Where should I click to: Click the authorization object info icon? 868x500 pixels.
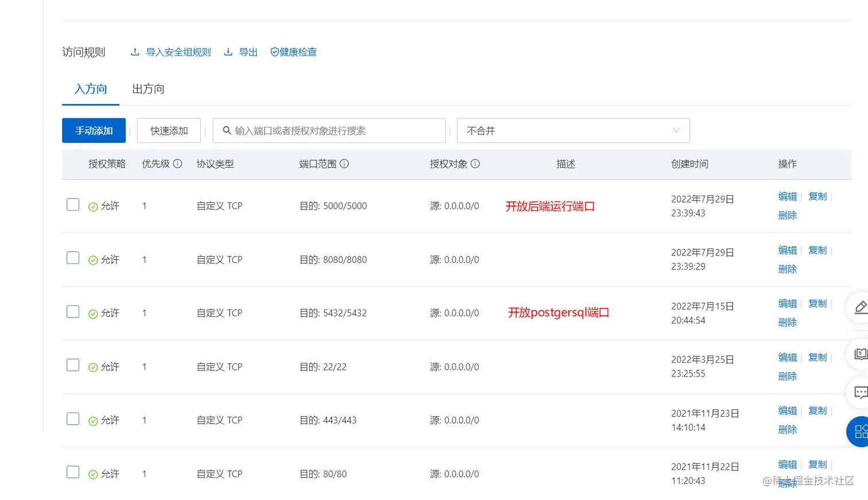pos(475,164)
